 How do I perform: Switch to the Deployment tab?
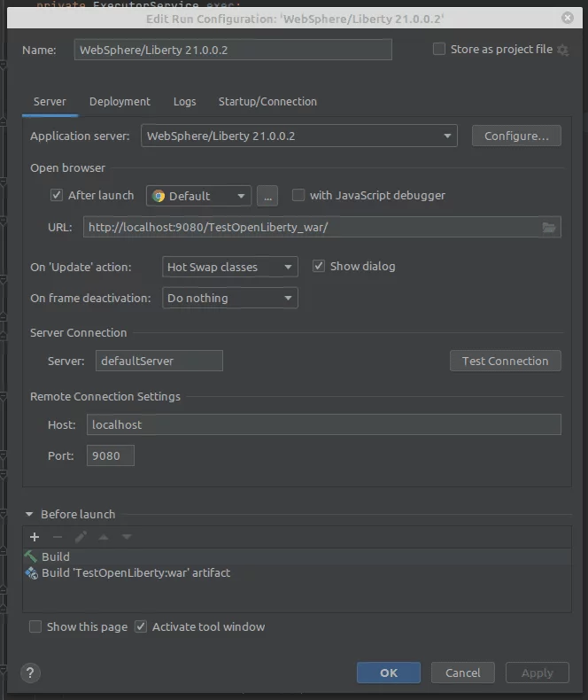click(120, 102)
